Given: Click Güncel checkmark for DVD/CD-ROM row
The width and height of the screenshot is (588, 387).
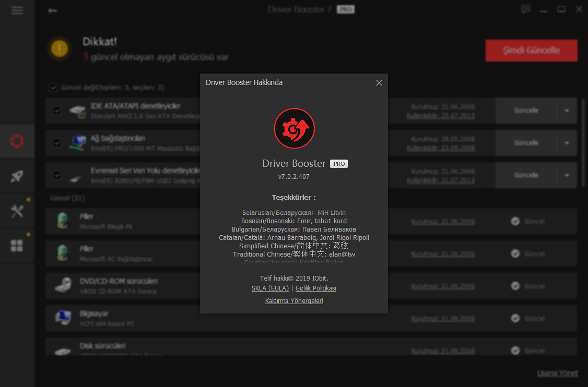Looking at the screenshot, I should tap(515, 286).
